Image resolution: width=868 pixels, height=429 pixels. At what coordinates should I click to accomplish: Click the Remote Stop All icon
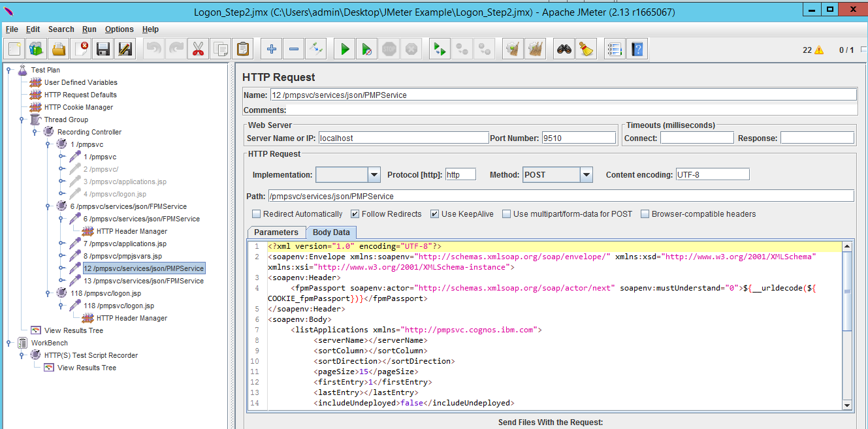462,48
